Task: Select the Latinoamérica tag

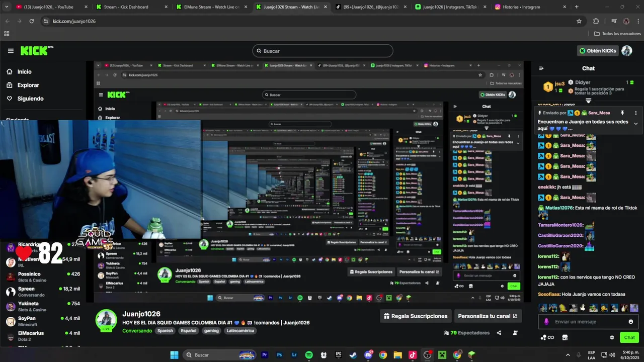Action: pyautogui.click(x=240, y=331)
